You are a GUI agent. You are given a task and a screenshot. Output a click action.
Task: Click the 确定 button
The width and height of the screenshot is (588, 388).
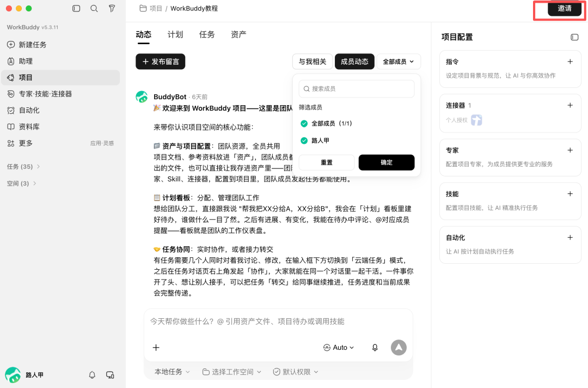(387, 162)
